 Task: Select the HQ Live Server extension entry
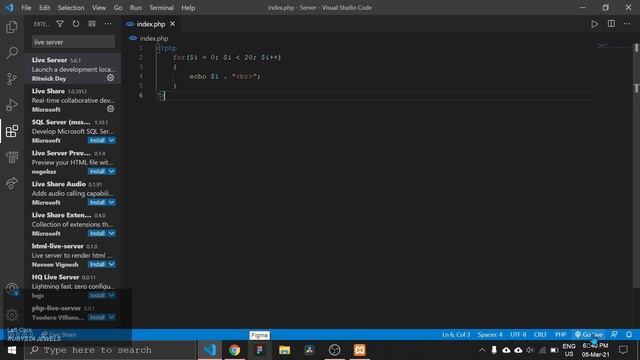(73, 286)
